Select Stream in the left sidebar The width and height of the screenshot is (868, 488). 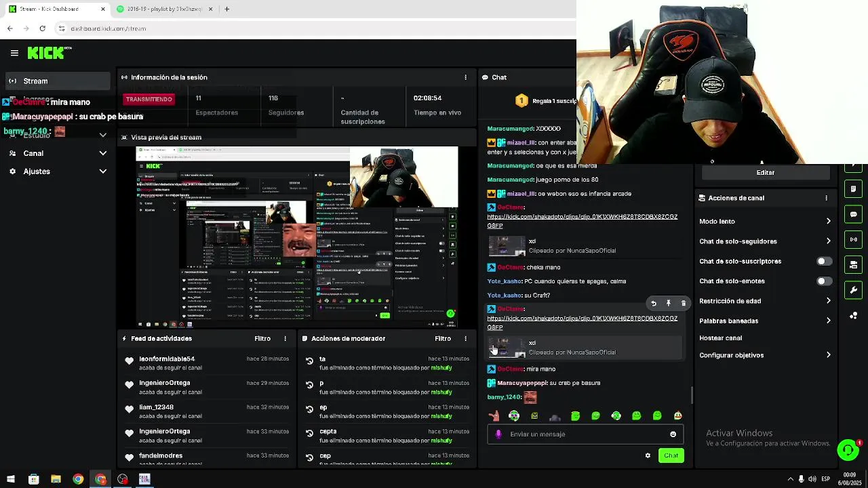(x=58, y=81)
